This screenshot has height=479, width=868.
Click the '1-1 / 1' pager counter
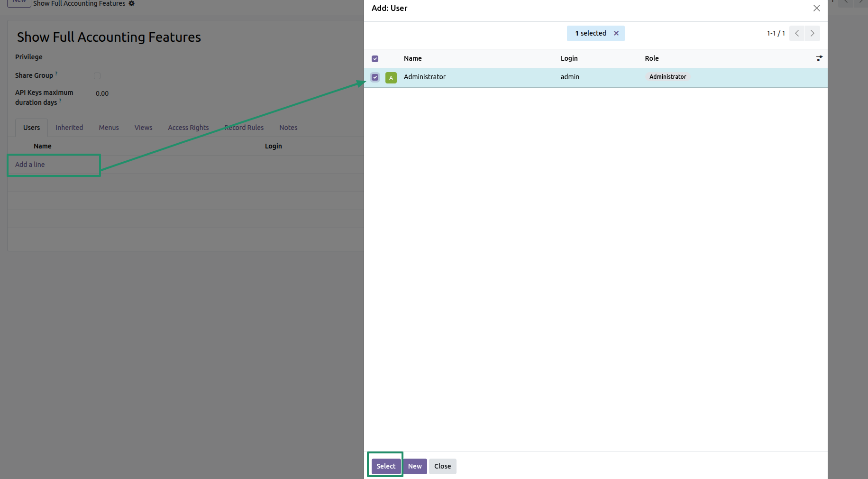point(776,33)
